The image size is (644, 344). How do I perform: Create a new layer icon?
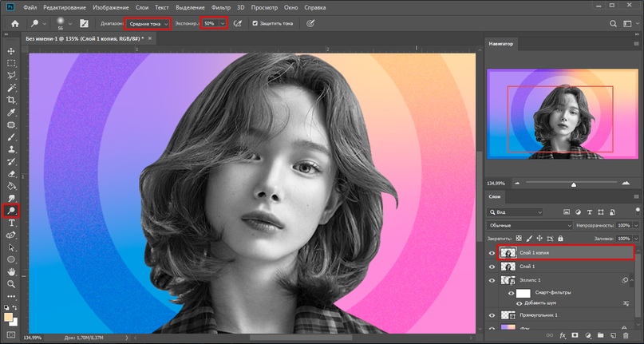pyautogui.click(x=613, y=335)
